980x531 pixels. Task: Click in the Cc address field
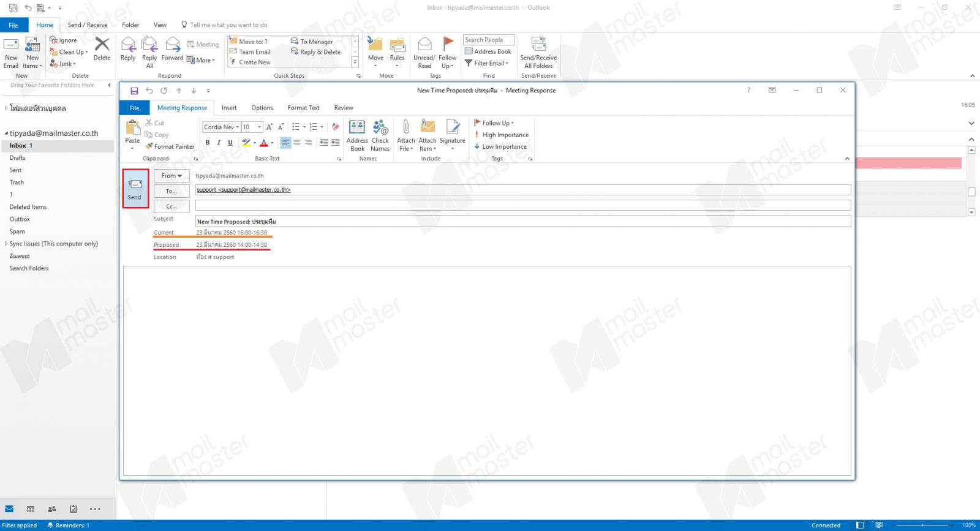523,206
